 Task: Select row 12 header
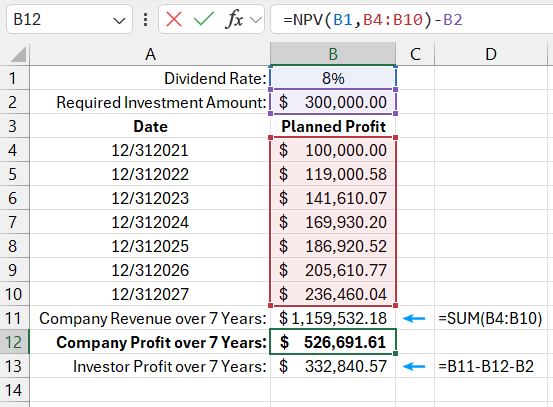click(x=14, y=342)
